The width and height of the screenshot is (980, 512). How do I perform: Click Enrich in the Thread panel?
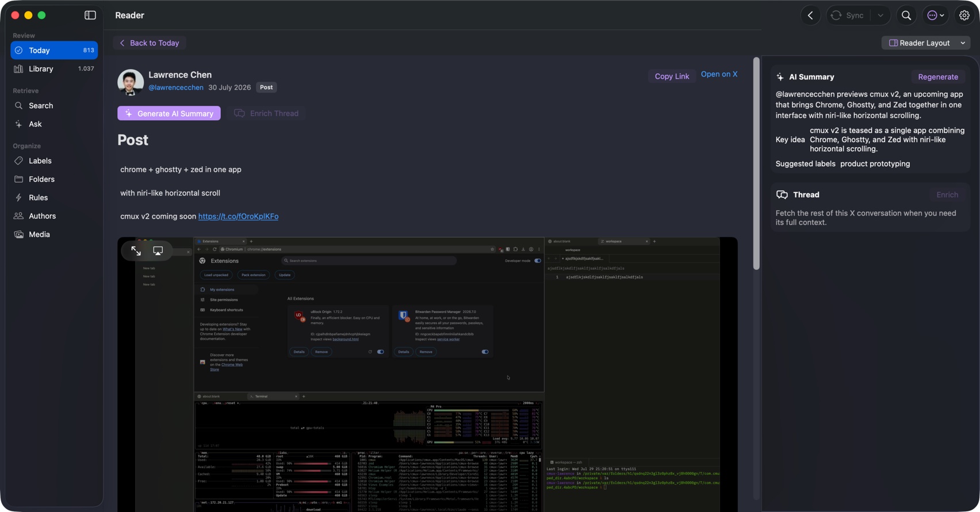point(947,195)
